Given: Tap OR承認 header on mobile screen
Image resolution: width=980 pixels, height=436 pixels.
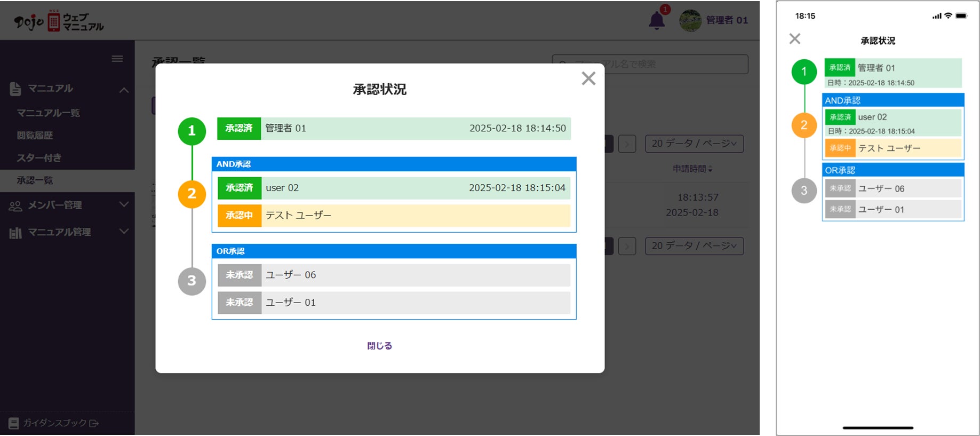Looking at the screenshot, I should tap(893, 170).
